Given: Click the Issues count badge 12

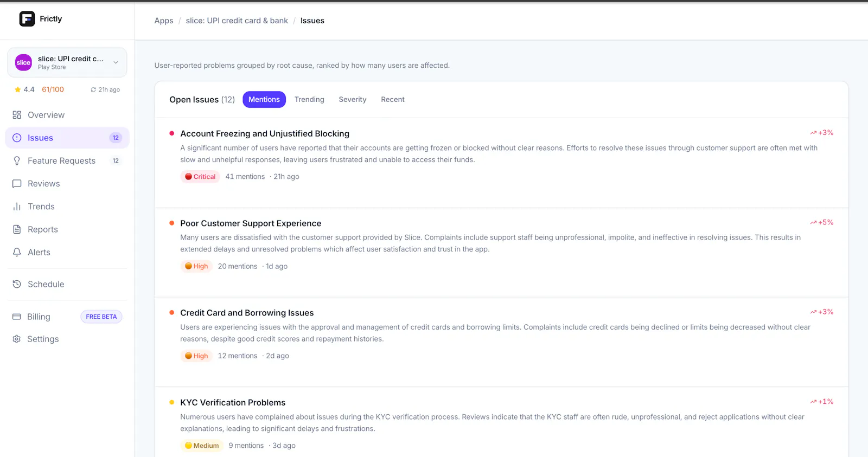Looking at the screenshot, I should (116, 138).
